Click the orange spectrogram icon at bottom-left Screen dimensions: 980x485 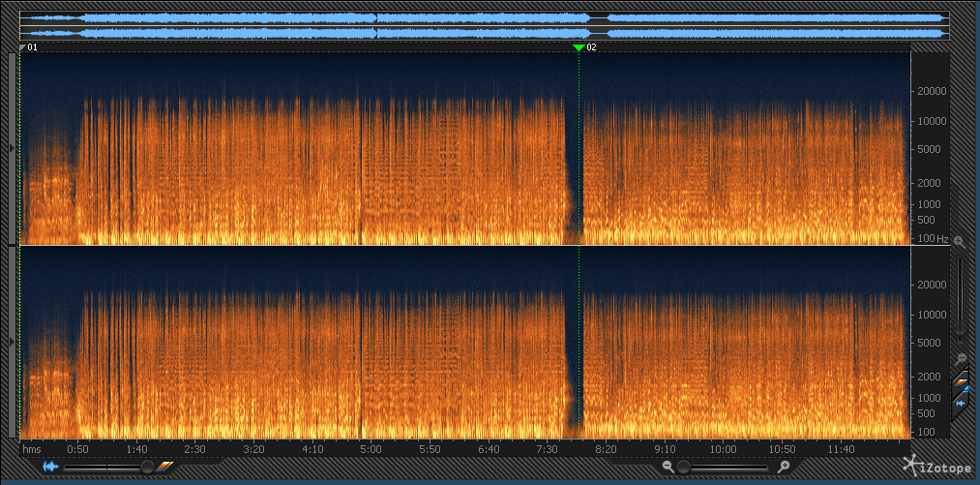pos(165,467)
